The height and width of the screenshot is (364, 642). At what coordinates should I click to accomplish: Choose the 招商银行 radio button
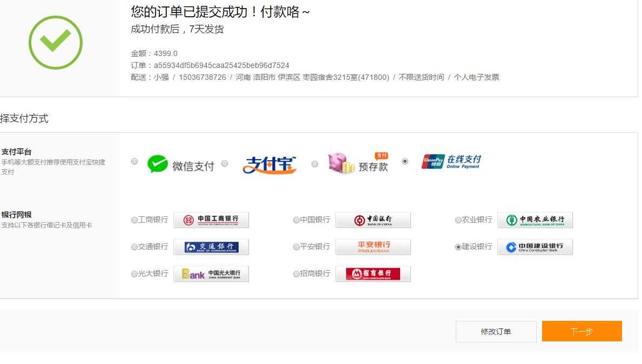[x=296, y=274]
